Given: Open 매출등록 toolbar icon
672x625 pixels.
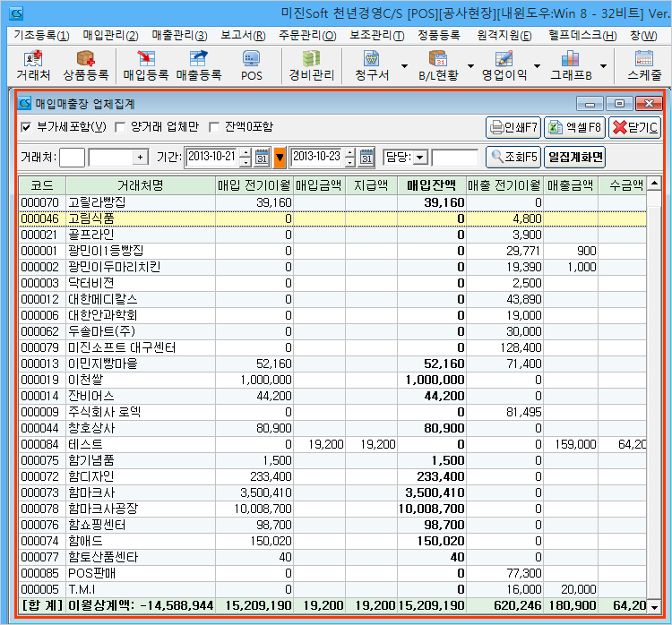Looking at the screenshot, I should click(198, 65).
